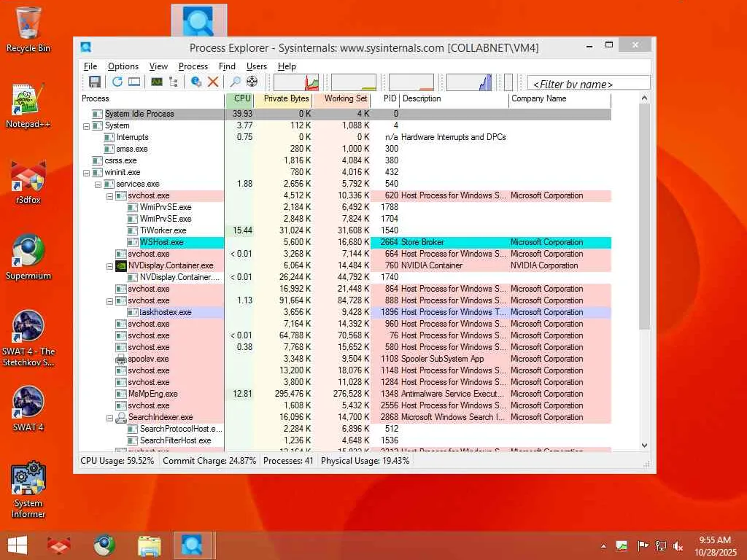
Task: Select the SWAT 4 desktop shortcut
Action: [x=28, y=408]
